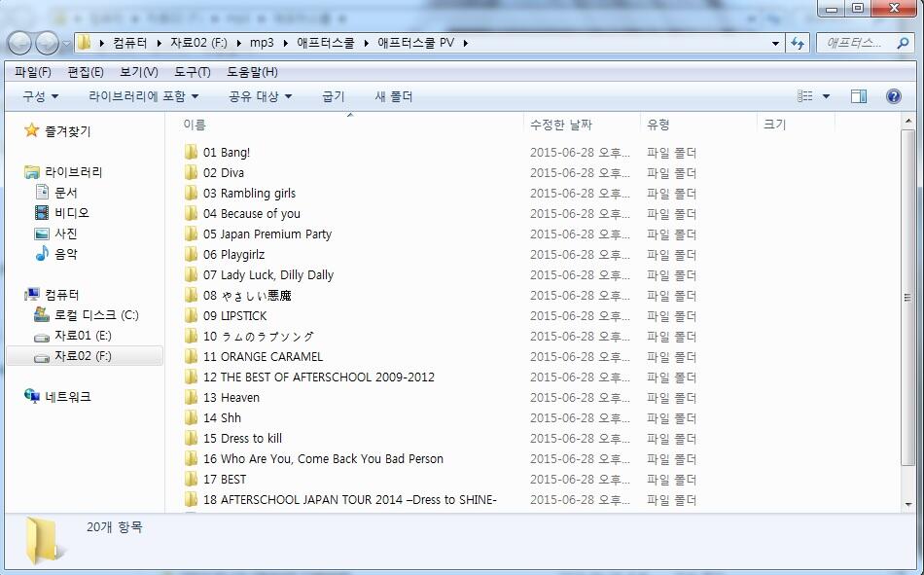Image resolution: width=924 pixels, height=575 pixels.
Task: Click the folder icon of 03 Rambling girls
Action: (191, 193)
